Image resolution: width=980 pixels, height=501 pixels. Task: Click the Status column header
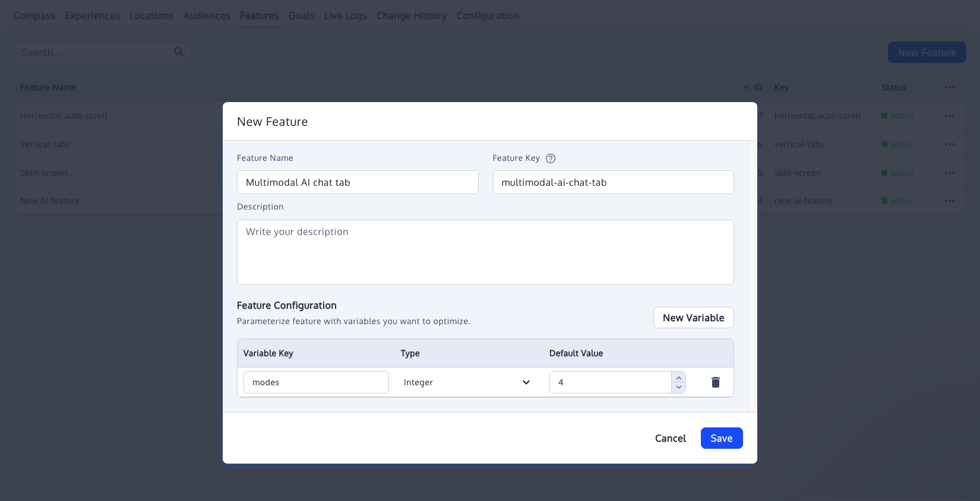point(893,87)
